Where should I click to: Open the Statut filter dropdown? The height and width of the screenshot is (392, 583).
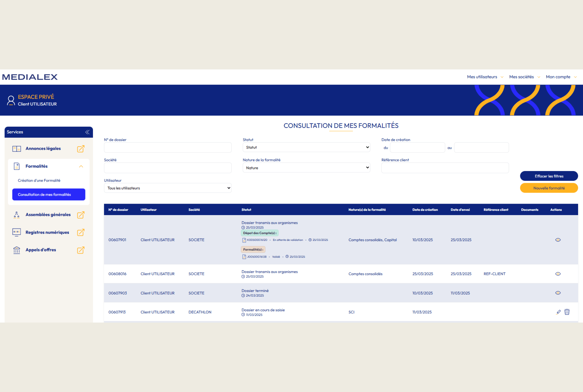306,147
